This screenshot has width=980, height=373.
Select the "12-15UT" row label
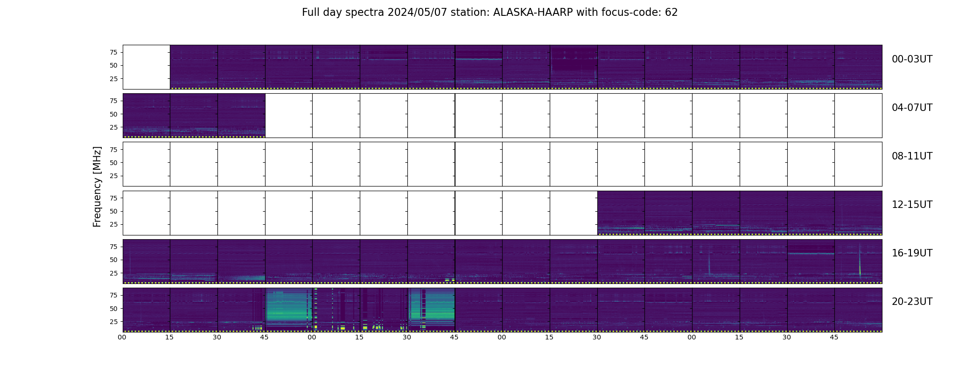(x=912, y=205)
